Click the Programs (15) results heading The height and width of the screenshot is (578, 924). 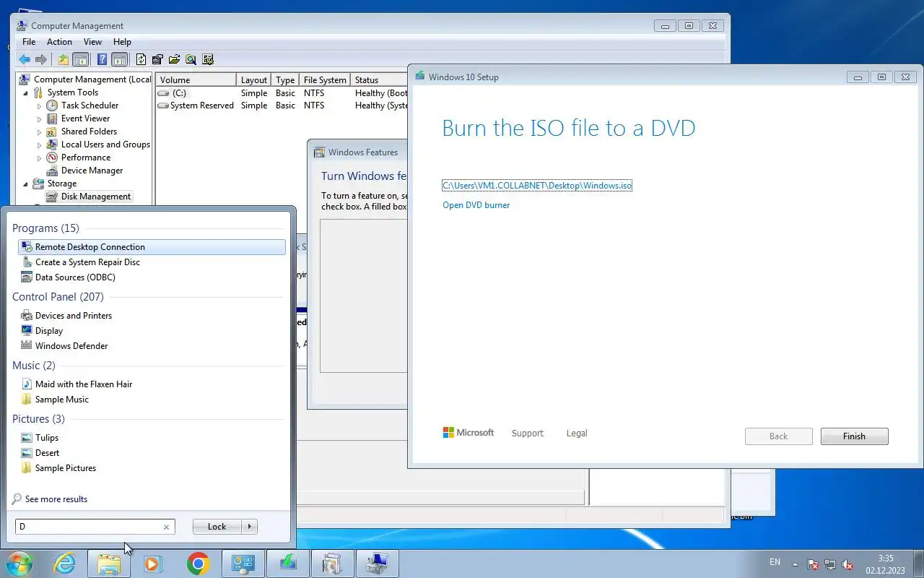45,228
